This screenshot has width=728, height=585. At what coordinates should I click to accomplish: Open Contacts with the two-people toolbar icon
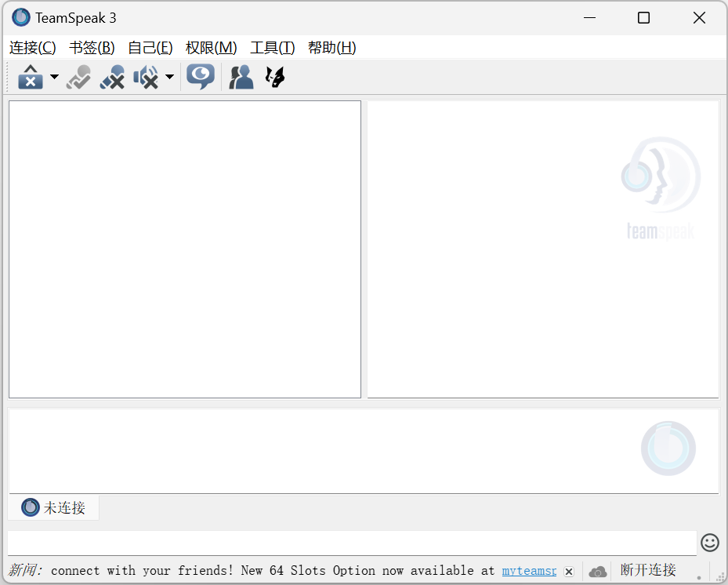pyautogui.click(x=241, y=77)
